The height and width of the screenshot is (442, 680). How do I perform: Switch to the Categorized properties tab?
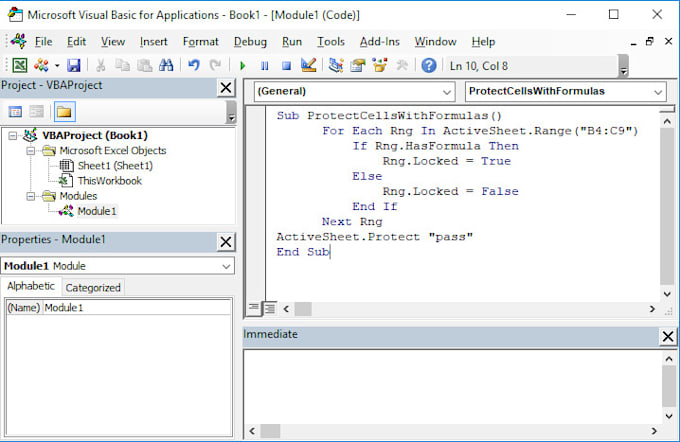93,287
